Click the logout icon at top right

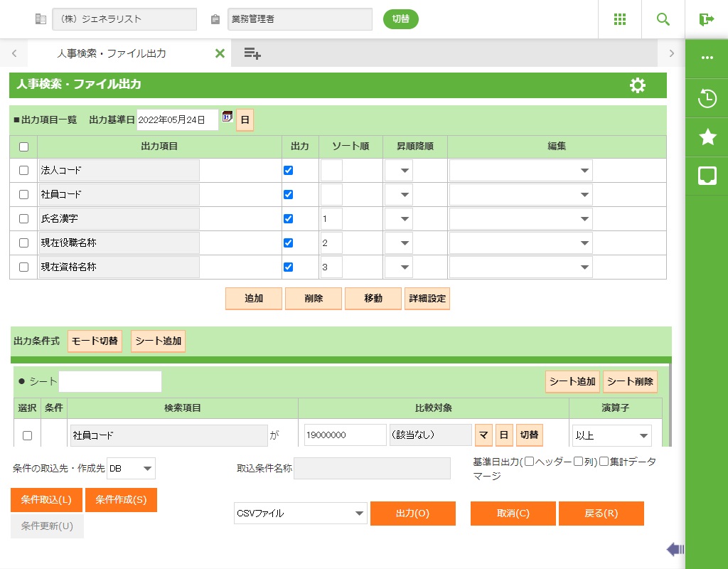coord(706,19)
